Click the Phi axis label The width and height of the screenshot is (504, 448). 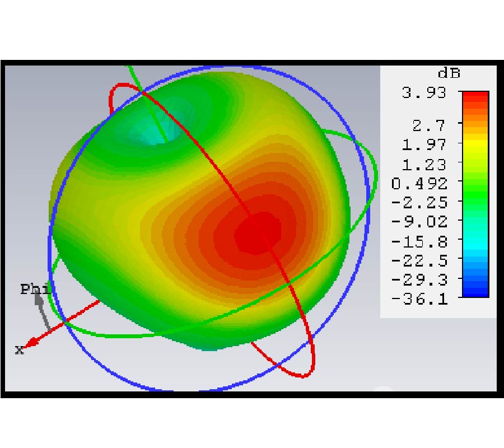(35, 290)
